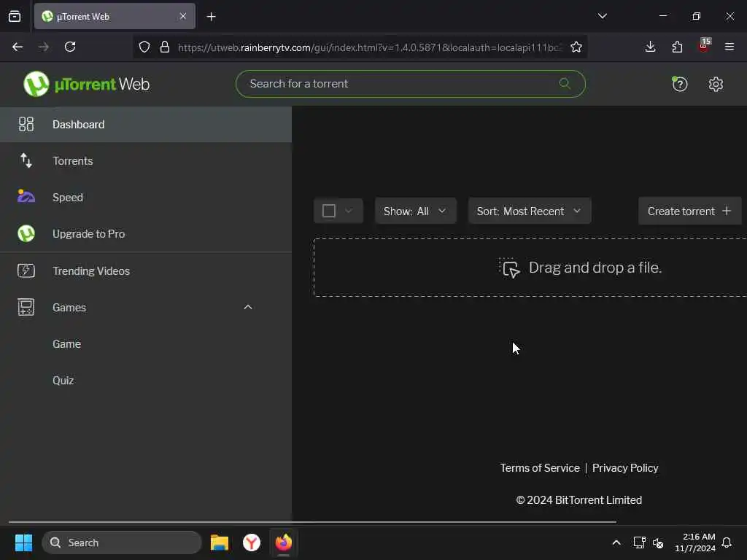Click the muted volume tray icon

click(x=658, y=542)
